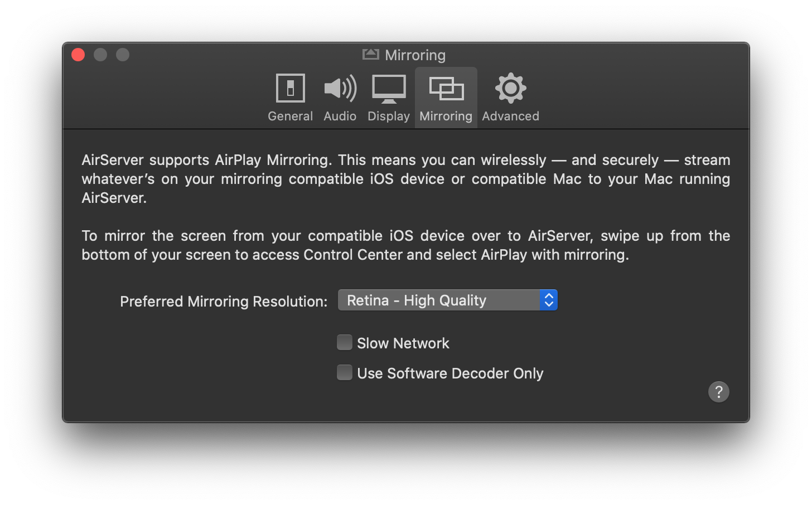Click the Use Software Decoder Only label

pos(450,373)
